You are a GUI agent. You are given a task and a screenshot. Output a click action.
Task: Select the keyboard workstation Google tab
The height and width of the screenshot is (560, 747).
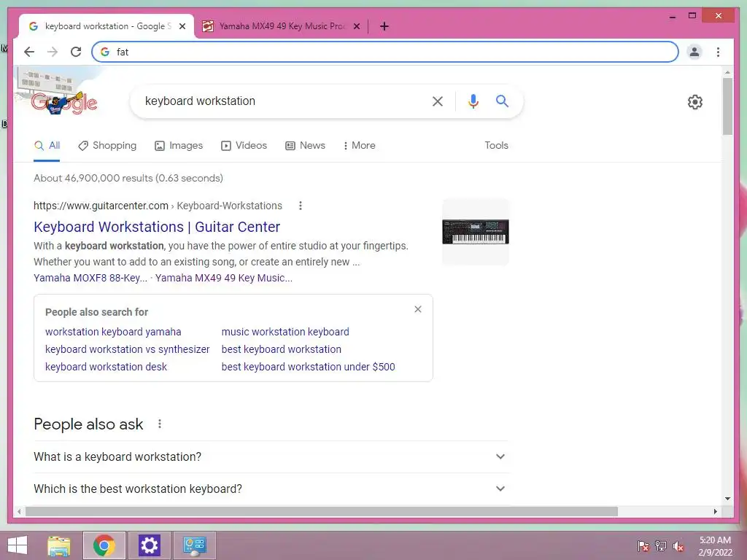(107, 26)
